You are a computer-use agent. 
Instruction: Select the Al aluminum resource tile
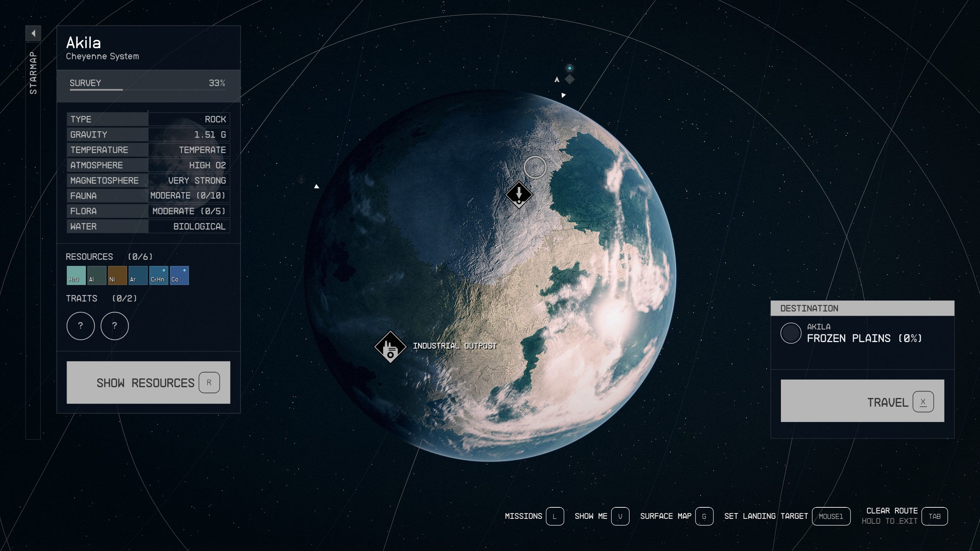[97, 275]
